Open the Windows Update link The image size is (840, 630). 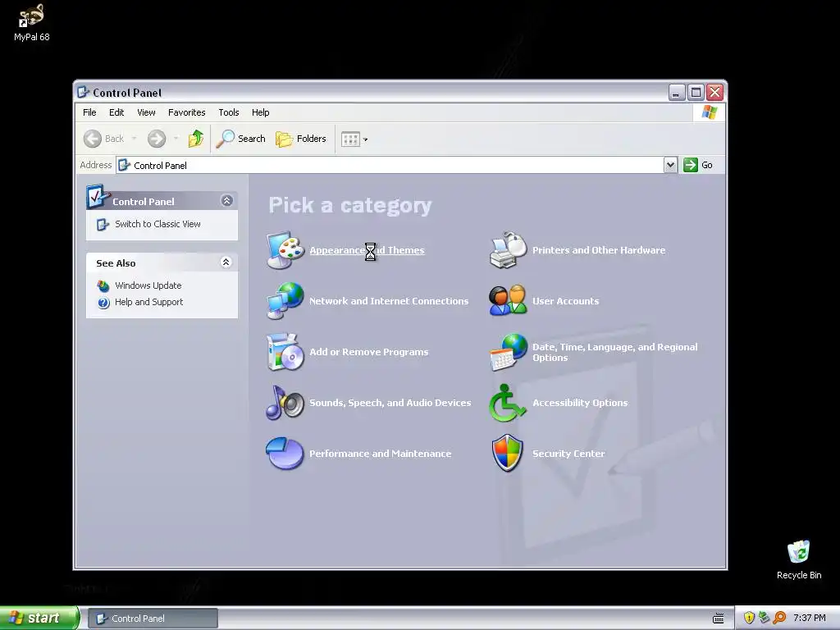tap(148, 285)
